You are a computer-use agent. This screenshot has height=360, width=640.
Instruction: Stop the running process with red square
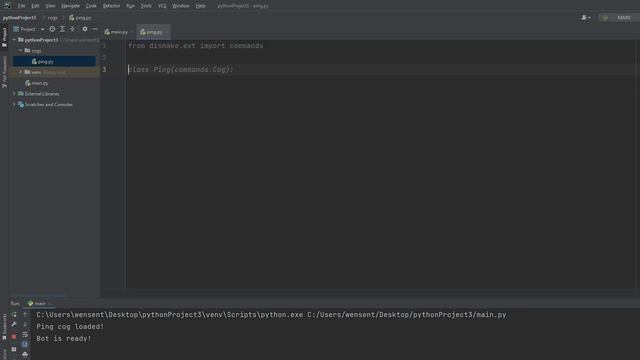point(14,337)
